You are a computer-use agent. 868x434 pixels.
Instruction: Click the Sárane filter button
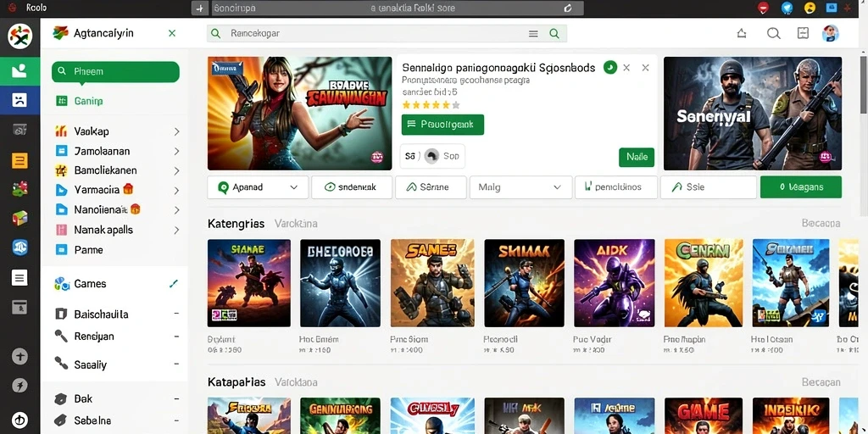coord(431,187)
